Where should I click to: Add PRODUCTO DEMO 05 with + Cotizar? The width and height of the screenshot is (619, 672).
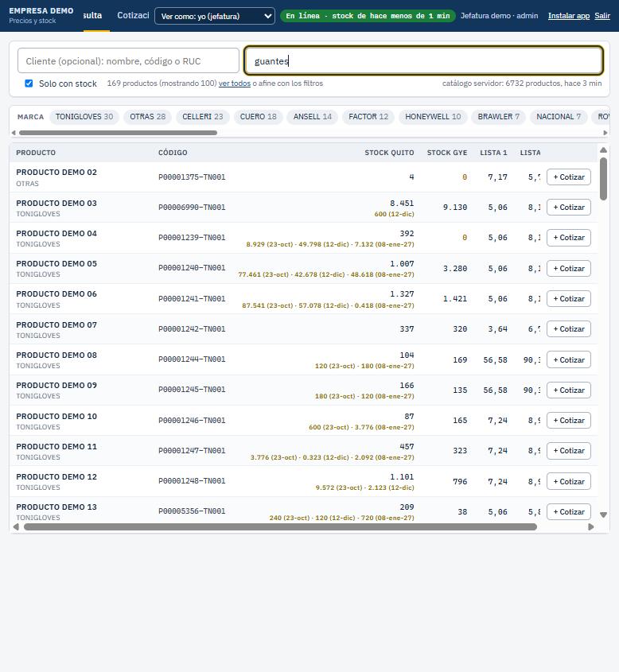569,268
